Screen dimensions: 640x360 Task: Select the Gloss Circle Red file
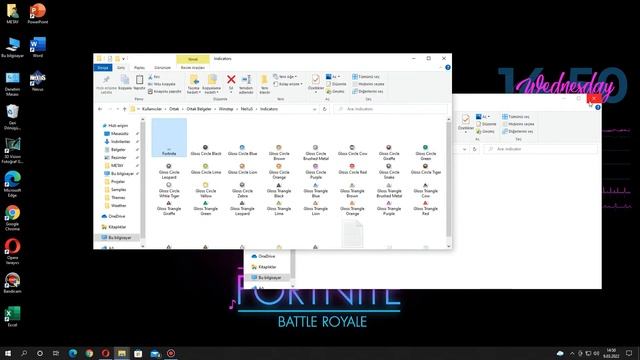click(x=352, y=169)
